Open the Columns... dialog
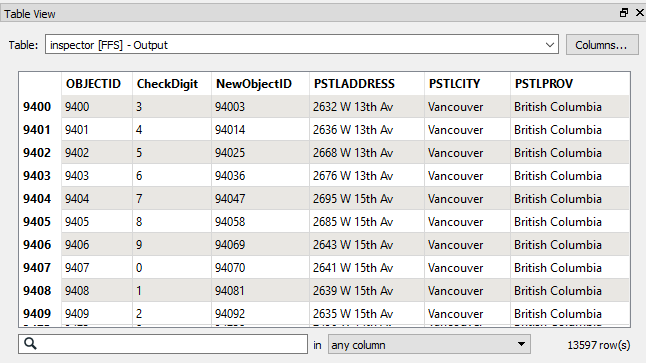 (602, 44)
